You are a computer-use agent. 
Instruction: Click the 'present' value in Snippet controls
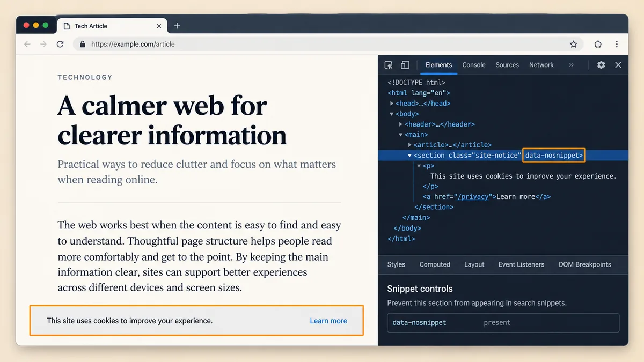pos(497,323)
